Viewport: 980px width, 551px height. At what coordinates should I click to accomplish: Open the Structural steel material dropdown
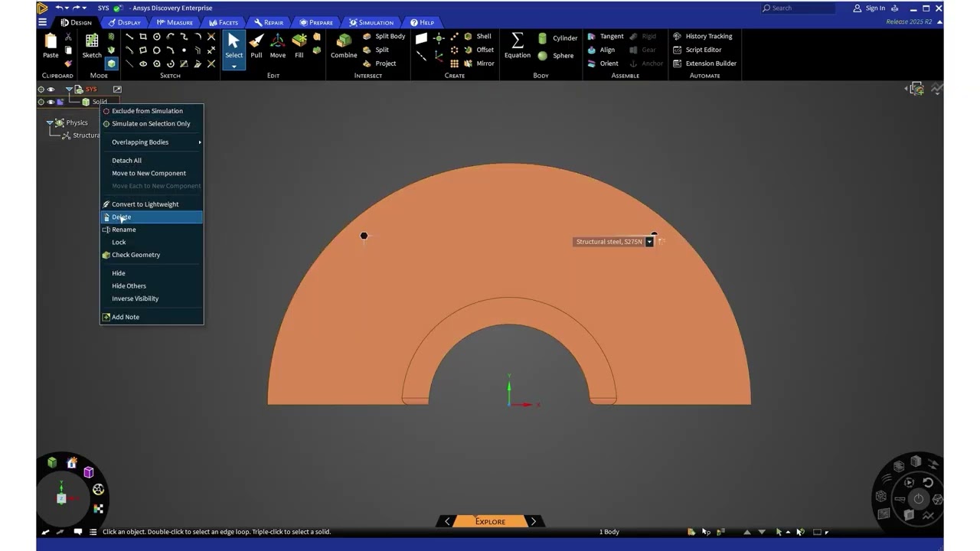[649, 242]
